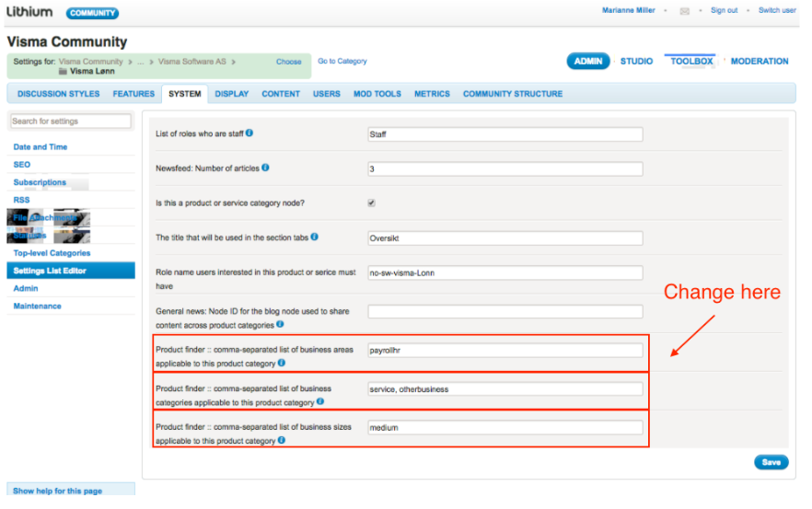Open Maintenance settings
Viewport: 812px width, 509px height.
tap(37, 306)
